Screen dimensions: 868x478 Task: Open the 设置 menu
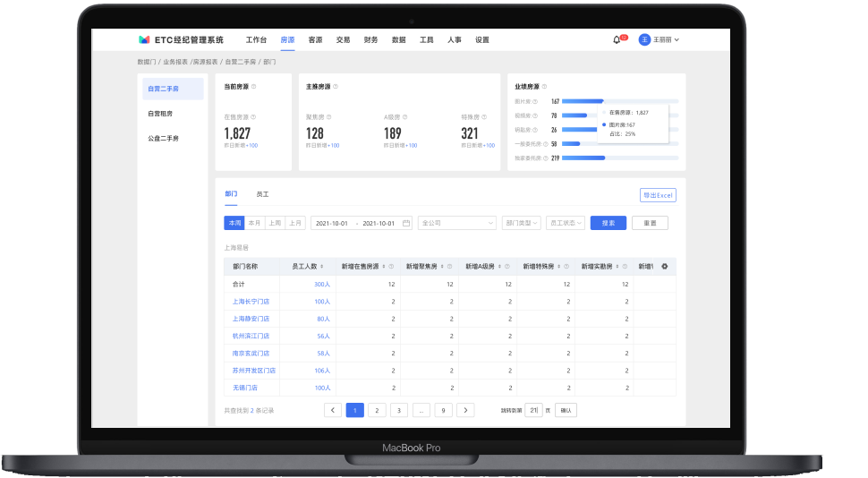[x=482, y=40]
